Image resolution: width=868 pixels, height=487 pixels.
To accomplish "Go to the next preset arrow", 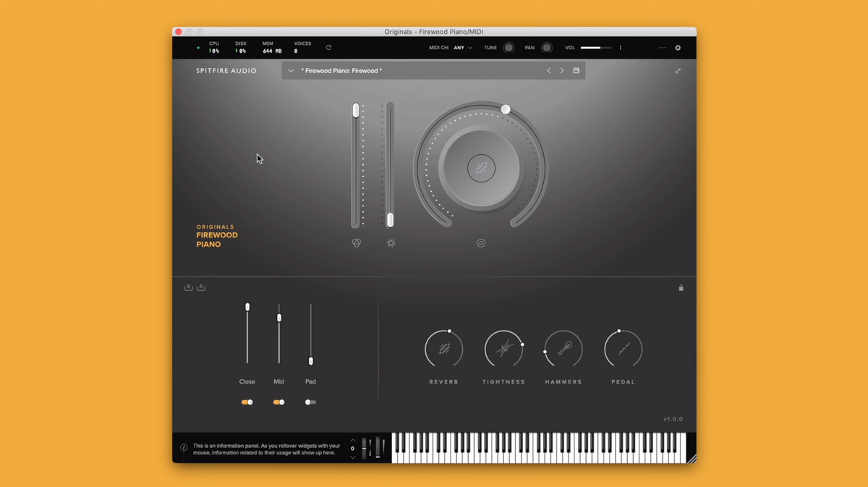I will [x=562, y=71].
